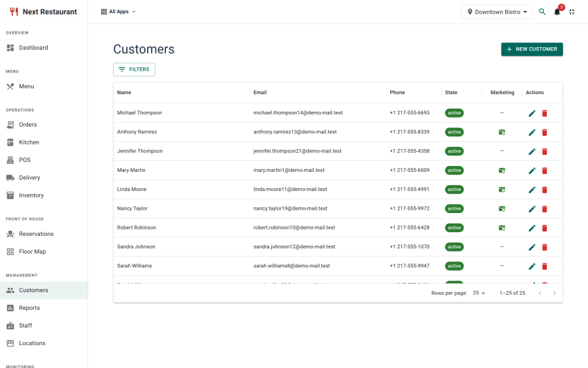Image resolution: width=588 pixels, height=368 pixels.
Task: Open the Downtown Bistro location selector
Action: coord(497,12)
